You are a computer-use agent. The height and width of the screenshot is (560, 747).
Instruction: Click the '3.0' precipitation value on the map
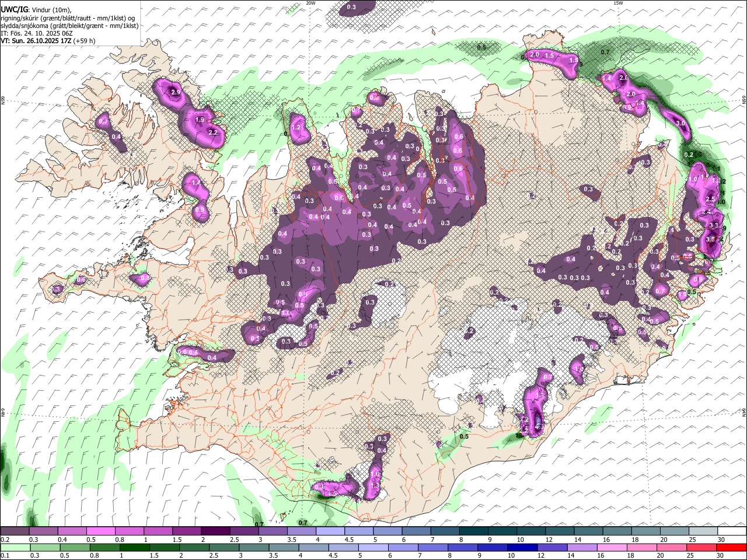[680, 124]
